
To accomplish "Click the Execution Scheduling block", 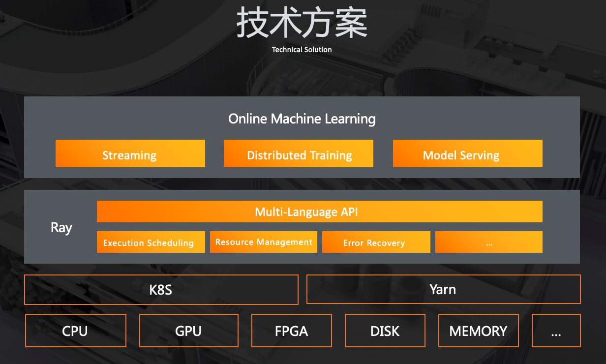I will [151, 242].
